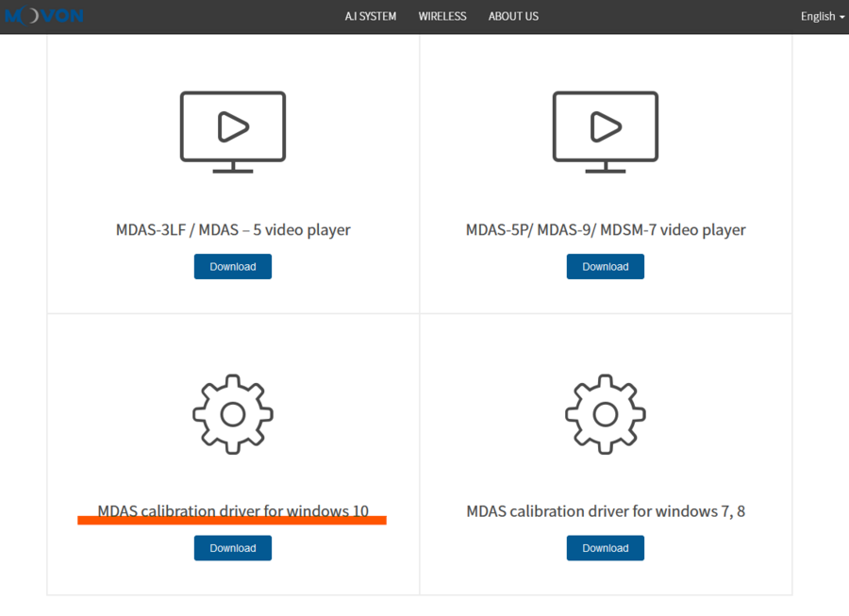Click the MOVON logo in the header
Screen dimensions: 849x616
[44, 15]
